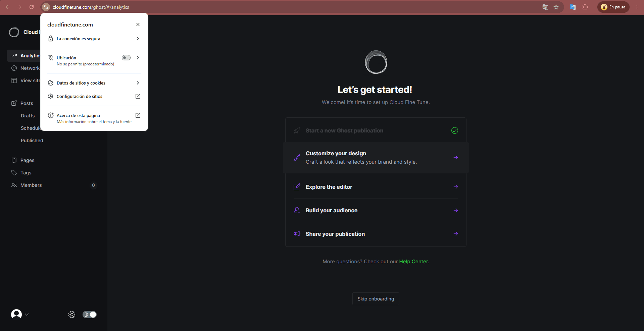This screenshot has height=331, width=644.
Task: Open the browser extensions puzzle icon
Action: [585, 7]
